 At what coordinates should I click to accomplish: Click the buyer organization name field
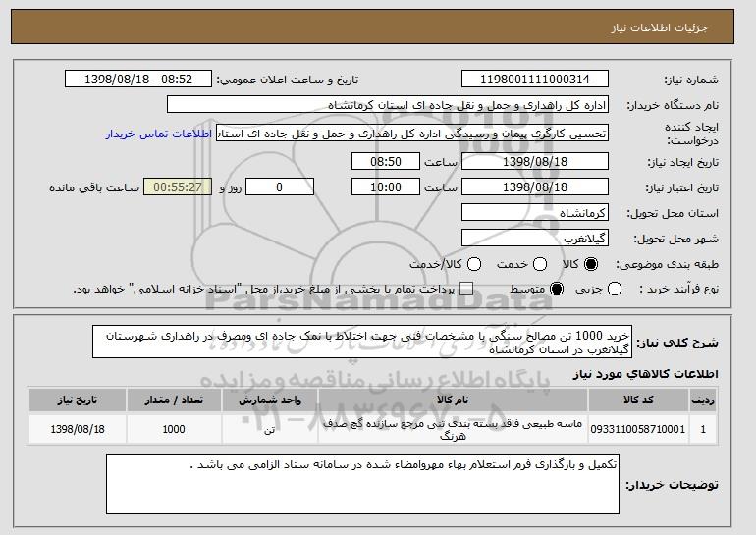(x=388, y=105)
